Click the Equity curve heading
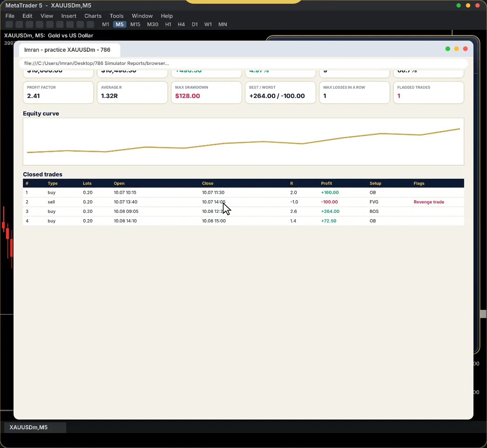The width and height of the screenshot is (487, 448). point(41,113)
